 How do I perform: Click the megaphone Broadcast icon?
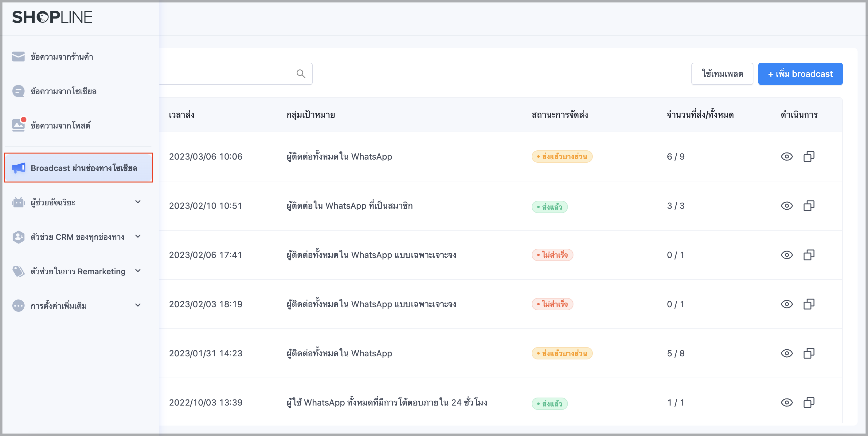pos(19,168)
